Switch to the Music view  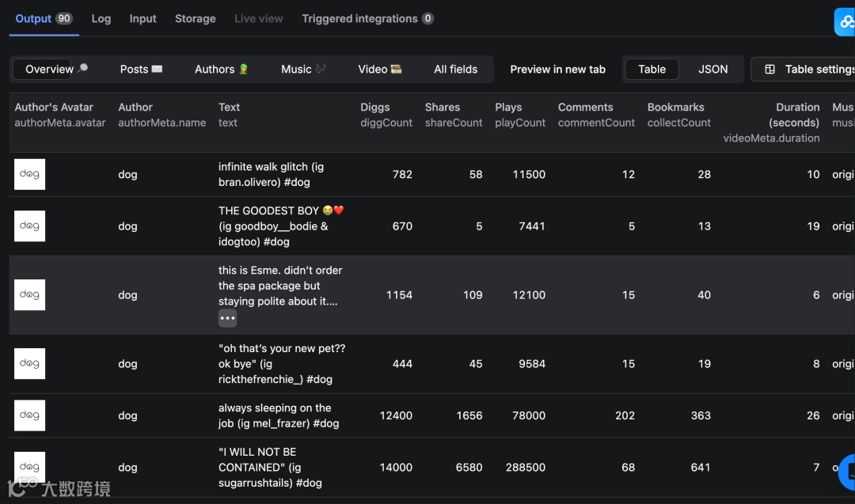coord(303,70)
